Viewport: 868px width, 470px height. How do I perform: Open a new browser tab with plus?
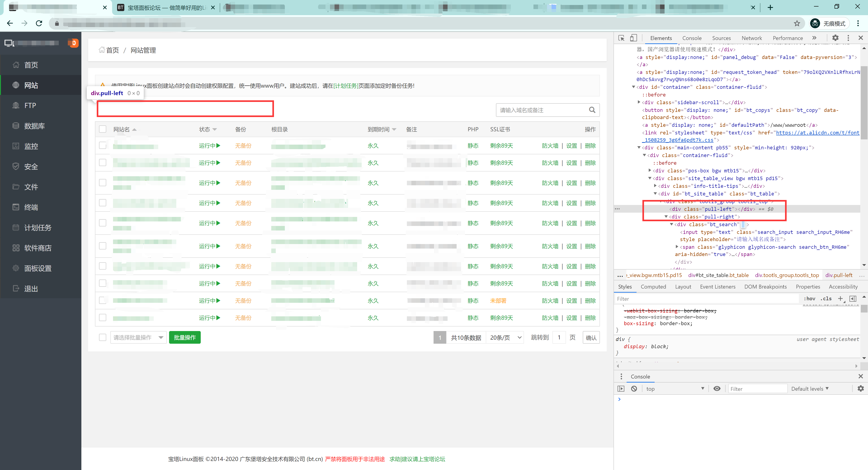(x=770, y=7)
